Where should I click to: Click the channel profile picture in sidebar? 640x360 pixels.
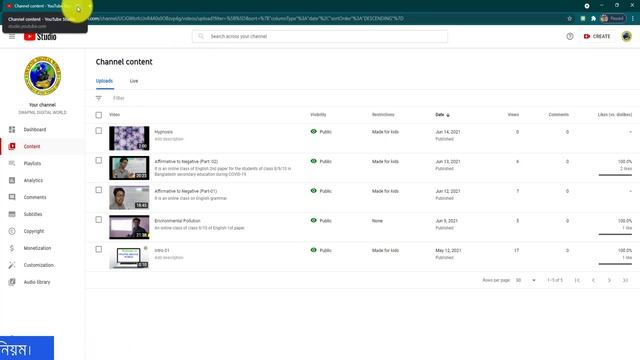pyautogui.click(x=42, y=76)
